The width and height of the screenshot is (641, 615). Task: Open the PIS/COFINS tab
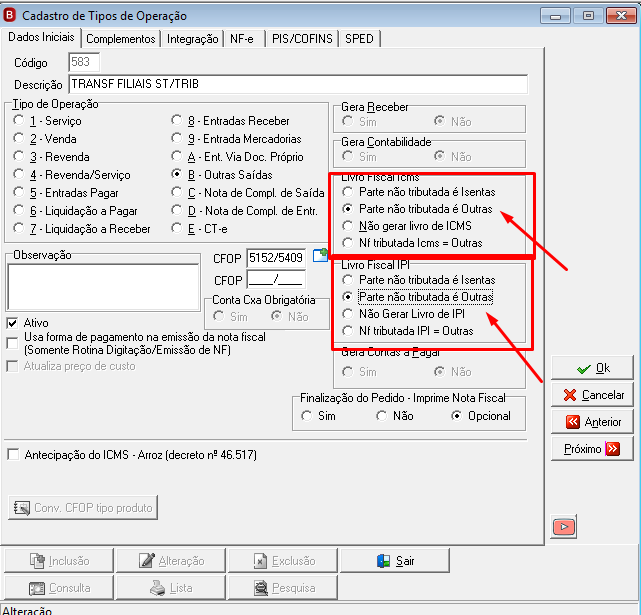coord(302,39)
